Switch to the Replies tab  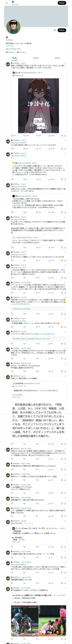pos(36,58)
